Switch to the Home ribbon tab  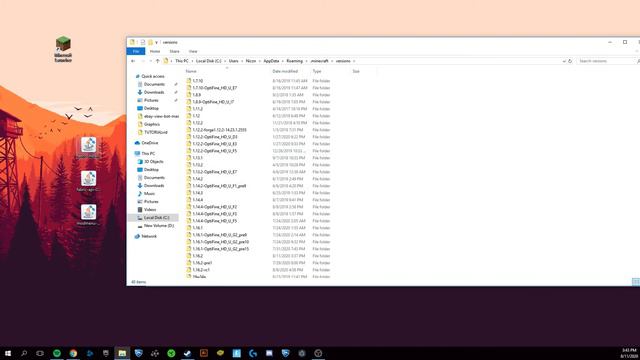(x=155, y=51)
